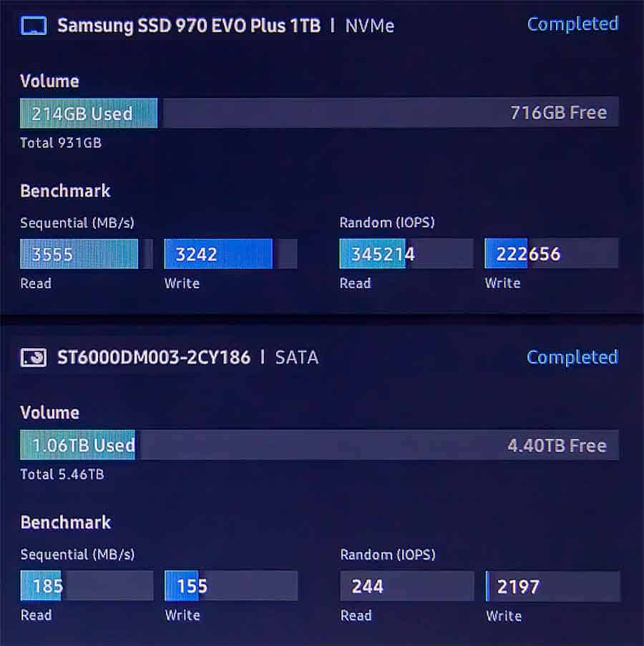Expand the Benchmark section of the SSD
The width and height of the screenshot is (644, 646).
(x=65, y=190)
